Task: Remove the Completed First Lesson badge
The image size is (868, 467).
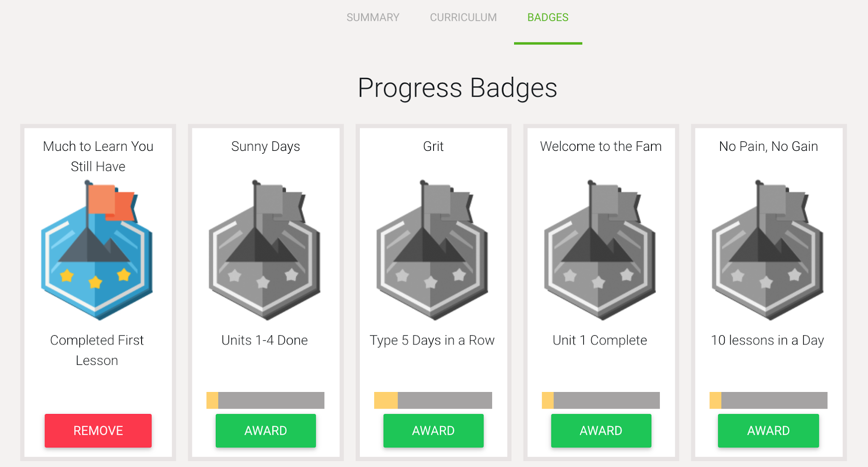Action: [97, 431]
